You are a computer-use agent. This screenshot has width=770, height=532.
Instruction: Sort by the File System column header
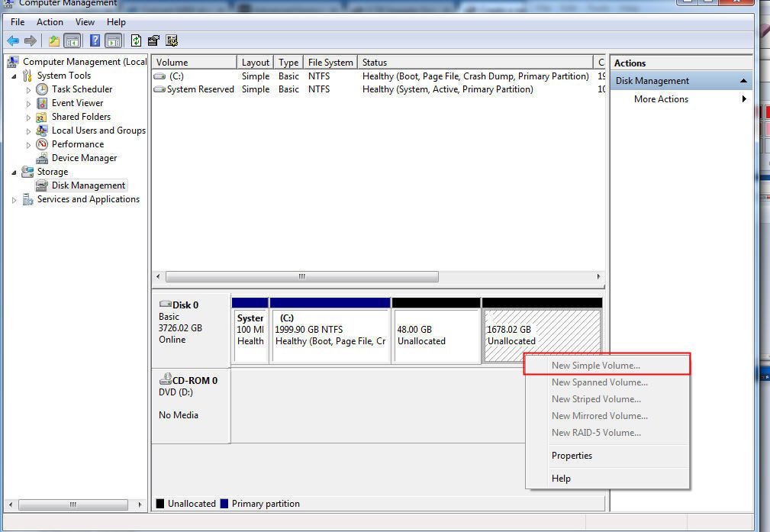click(330, 63)
